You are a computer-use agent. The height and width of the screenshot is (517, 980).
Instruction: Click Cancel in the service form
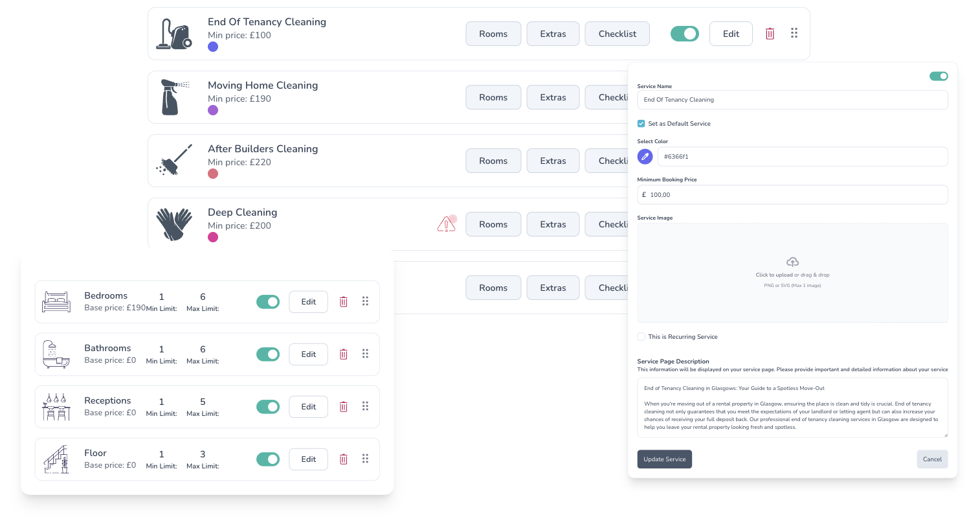[932, 459]
